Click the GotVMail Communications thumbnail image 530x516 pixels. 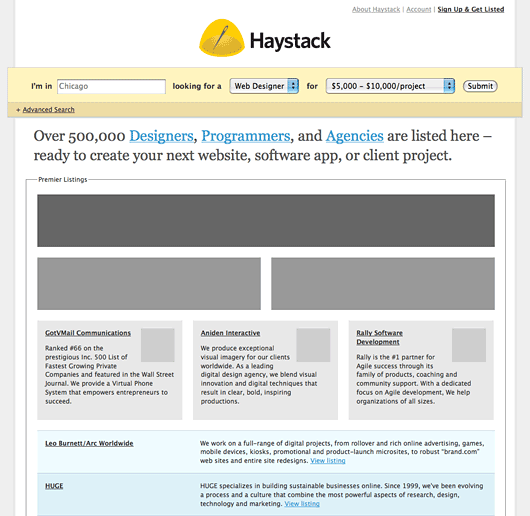click(x=158, y=345)
